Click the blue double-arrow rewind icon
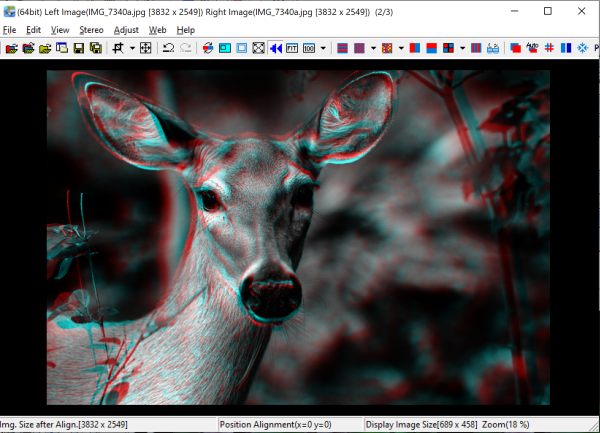600x433 pixels. click(275, 48)
